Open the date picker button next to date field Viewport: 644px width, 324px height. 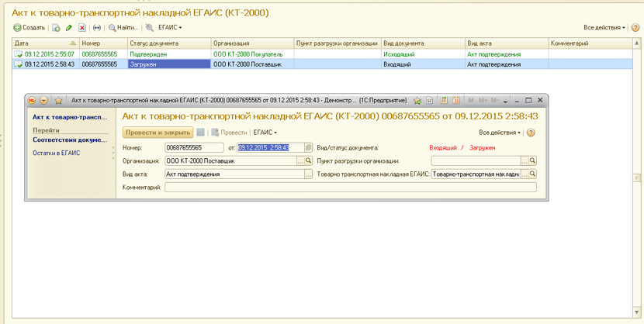(309, 147)
